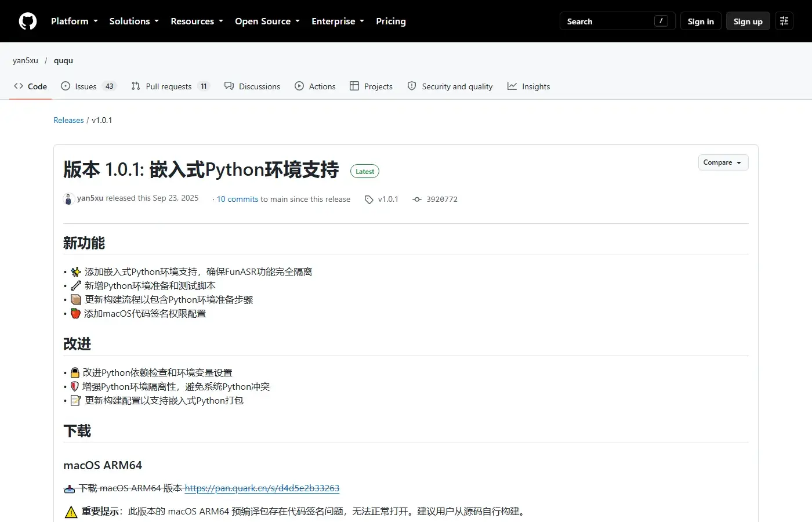Open the Issues tab
Screen dimensions: 812x522
coord(89,86)
